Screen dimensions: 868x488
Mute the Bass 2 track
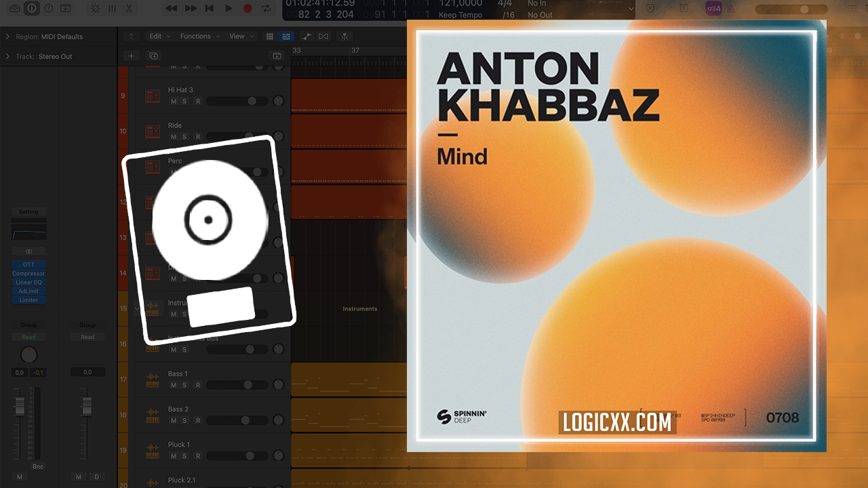pyautogui.click(x=174, y=420)
